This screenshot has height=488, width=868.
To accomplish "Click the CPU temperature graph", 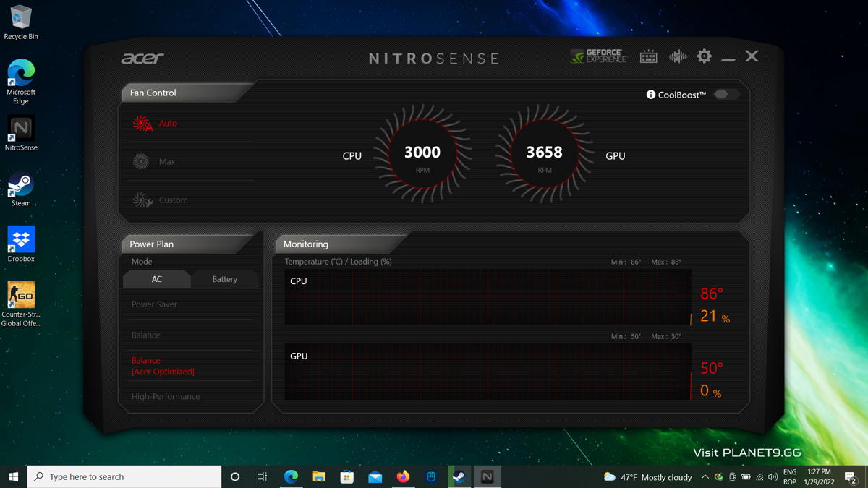I will pyautogui.click(x=488, y=297).
